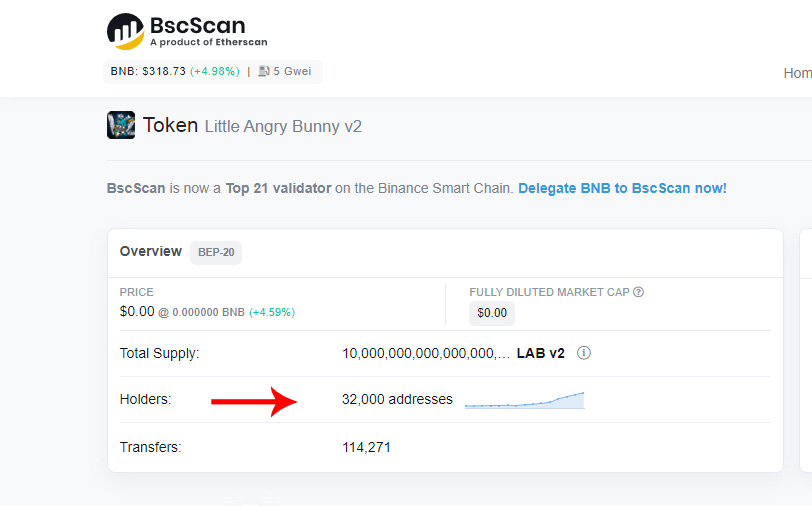Select the 32,000 addresses text
Screen dimensions: 812x506
397,399
